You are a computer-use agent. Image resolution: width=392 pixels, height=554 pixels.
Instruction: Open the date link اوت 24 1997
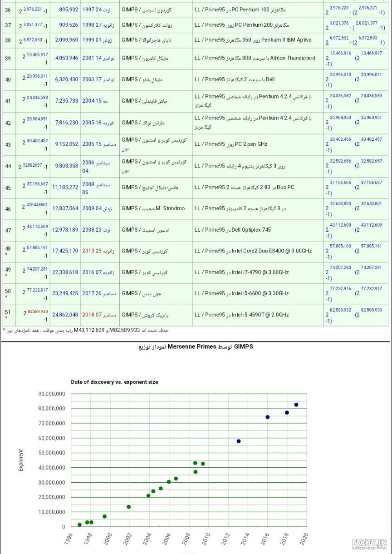[x=97, y=10]
